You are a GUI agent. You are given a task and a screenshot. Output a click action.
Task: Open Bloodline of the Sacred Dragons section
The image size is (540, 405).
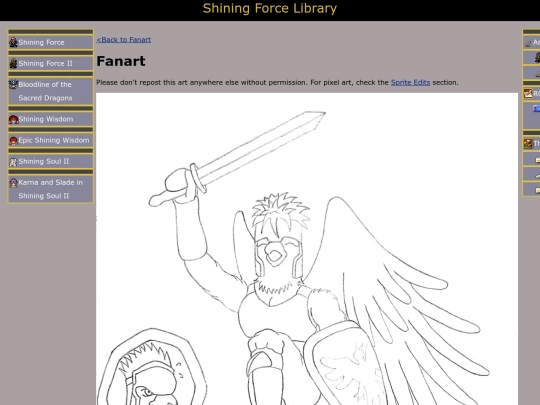pos(51,91)
